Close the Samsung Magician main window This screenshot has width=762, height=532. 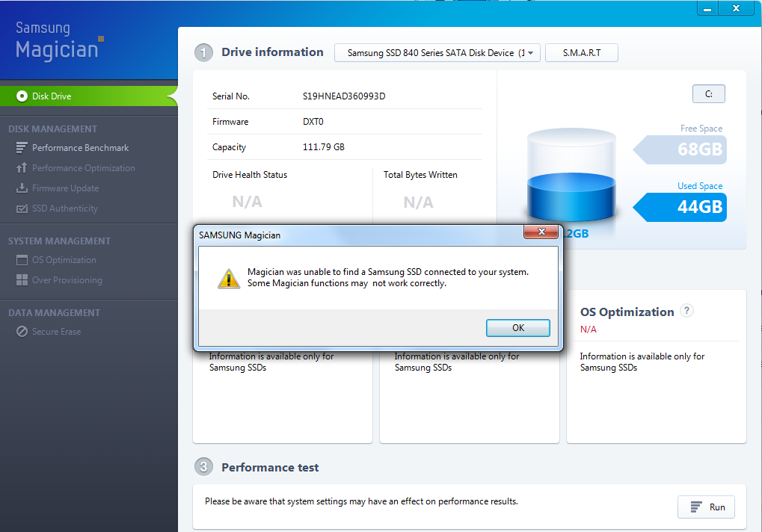pyautogui.click(x=736, y=9)
